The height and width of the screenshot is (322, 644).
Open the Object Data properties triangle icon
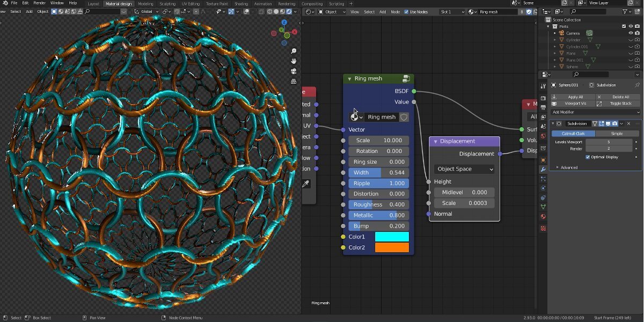click(x=543, y=207)
